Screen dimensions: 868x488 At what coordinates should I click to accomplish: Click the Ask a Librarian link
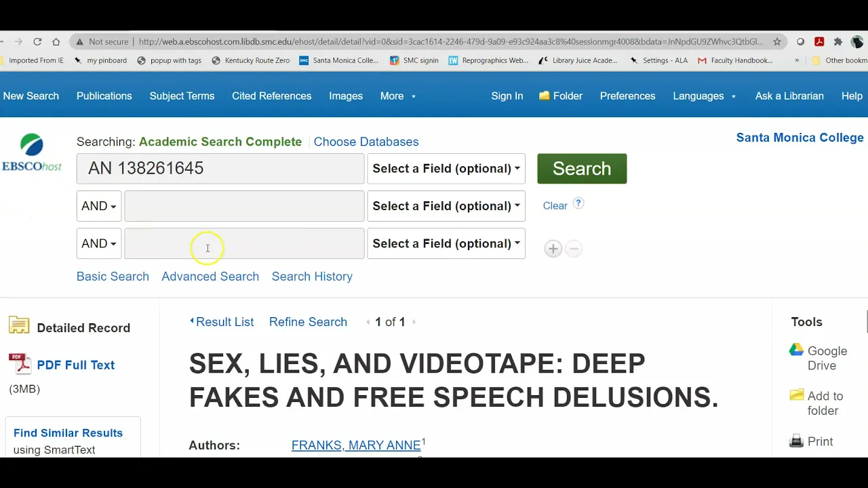pos(789,96)
